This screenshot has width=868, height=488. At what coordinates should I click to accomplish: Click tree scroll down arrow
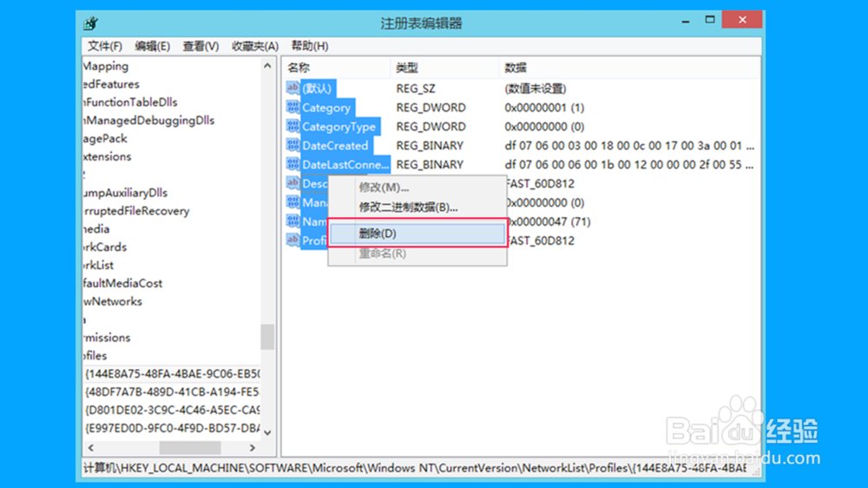coord(267,432)
